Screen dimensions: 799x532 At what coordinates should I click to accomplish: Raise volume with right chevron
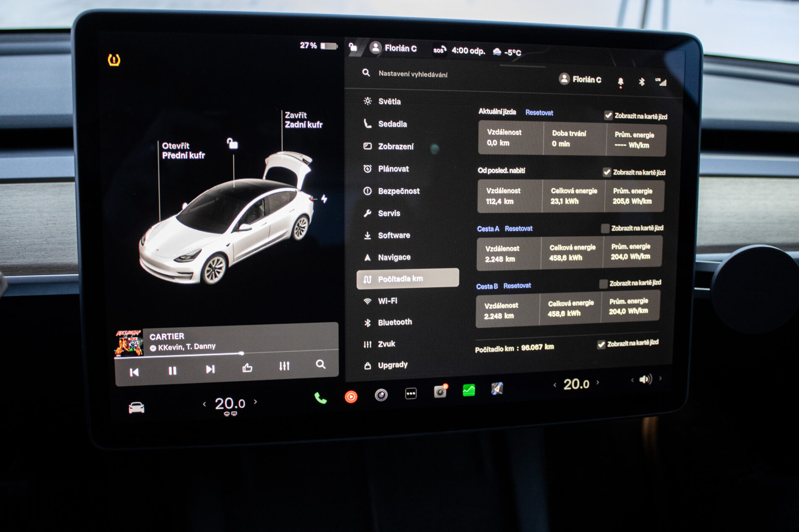pyautogui.click(x=661, y=378)
